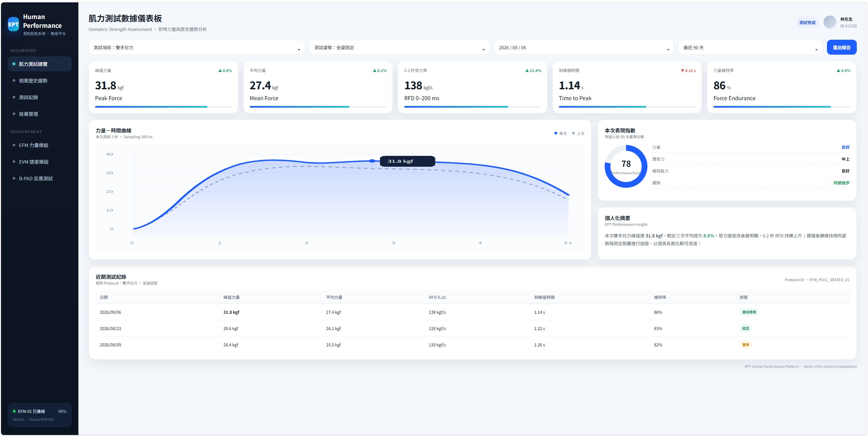Viewport: 868px width, 436px height.
Task: Click the 本次 legend marker
Action: pyautogui.click(x=555, y=133)
